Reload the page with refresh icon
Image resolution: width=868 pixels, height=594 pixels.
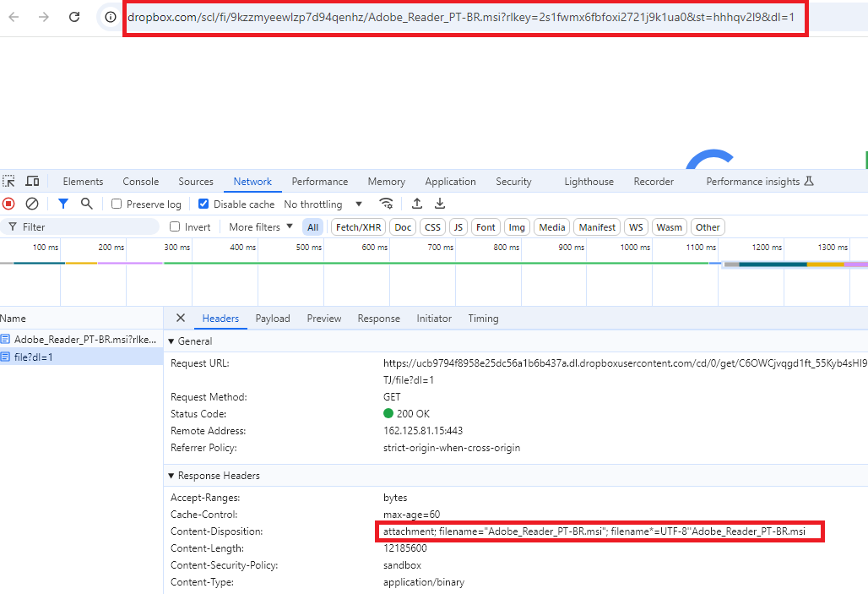[x=74, y=17]
